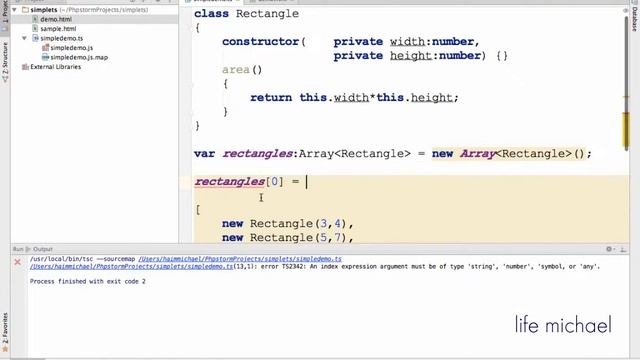Open simpledemo.ts link in tsc command line
This screenshot has height=360, width=640.
click(240, 259)
